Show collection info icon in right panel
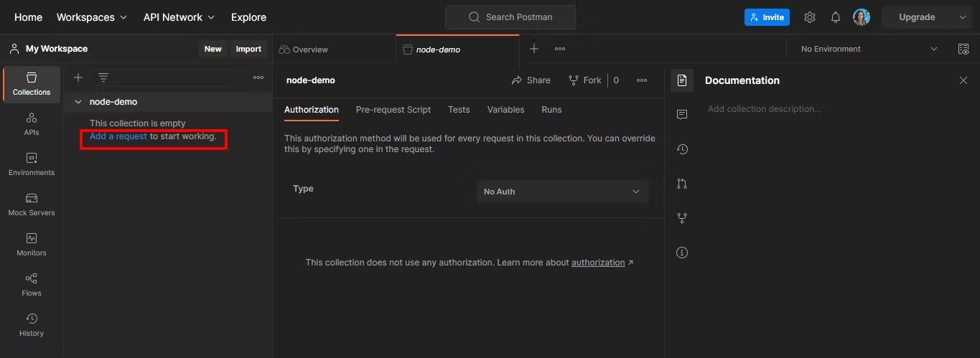 tap(682, 253)
